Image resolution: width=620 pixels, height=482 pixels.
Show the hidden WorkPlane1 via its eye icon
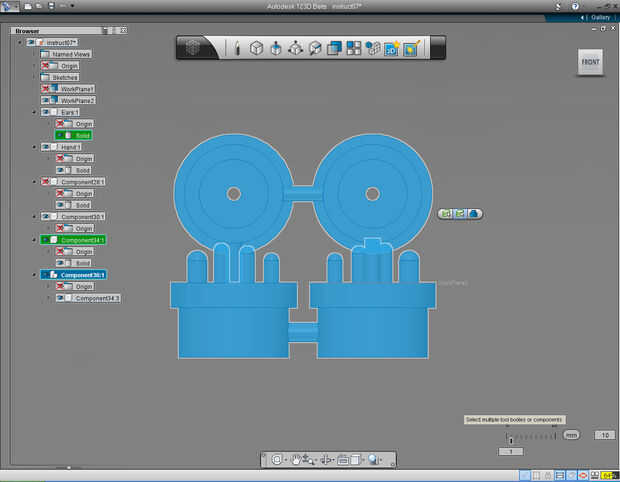tap(45, 89)
